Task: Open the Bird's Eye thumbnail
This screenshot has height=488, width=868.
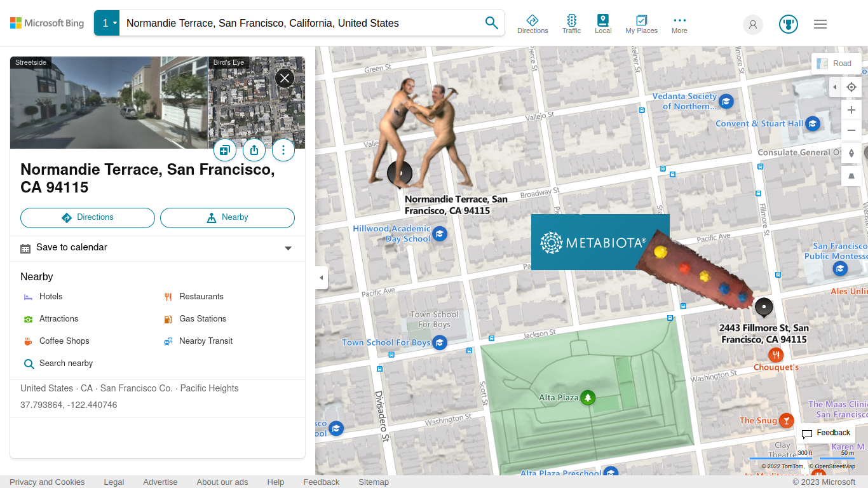Action: (257, 102)
